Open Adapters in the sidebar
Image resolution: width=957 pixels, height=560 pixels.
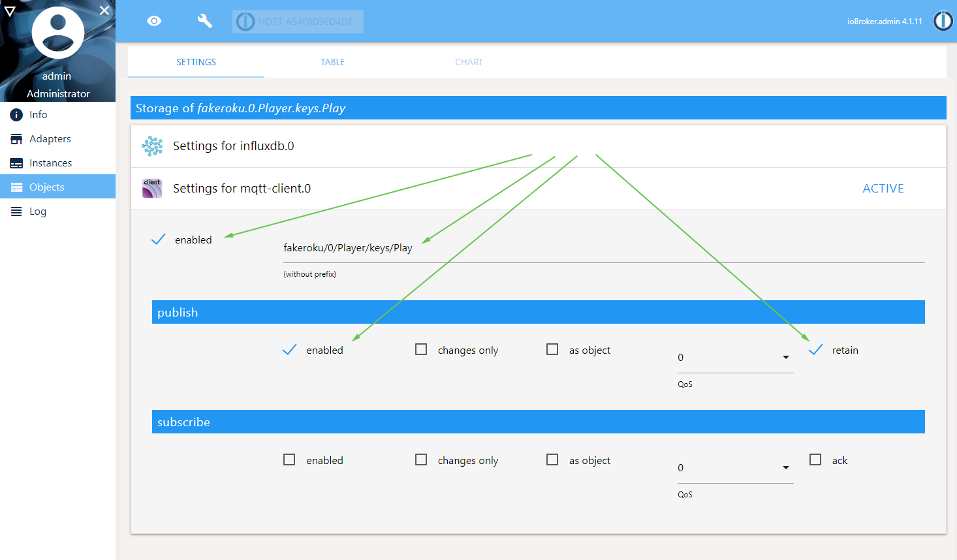pyautogui.click(x=57, y=139)
